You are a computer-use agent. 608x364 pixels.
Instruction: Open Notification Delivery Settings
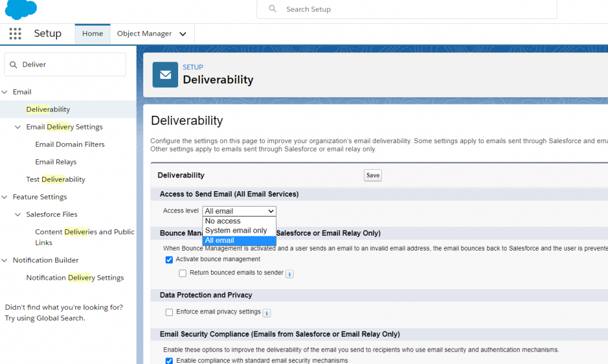75,277
